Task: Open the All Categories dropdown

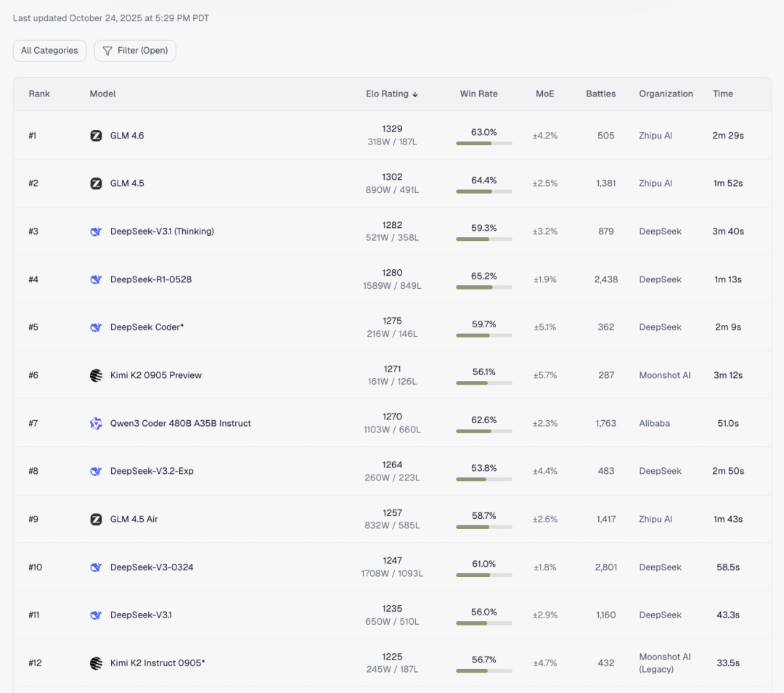Action: (x=49, y=51)
